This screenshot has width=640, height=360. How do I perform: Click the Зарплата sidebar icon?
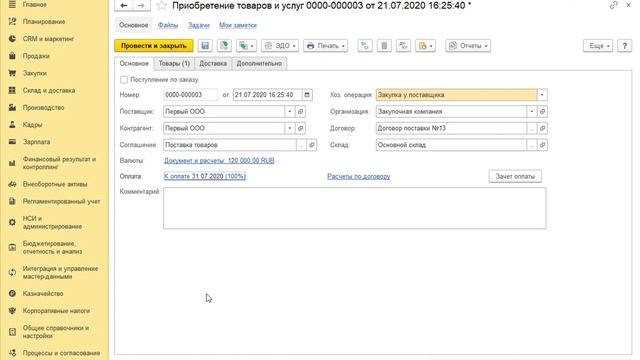(12, 142)
